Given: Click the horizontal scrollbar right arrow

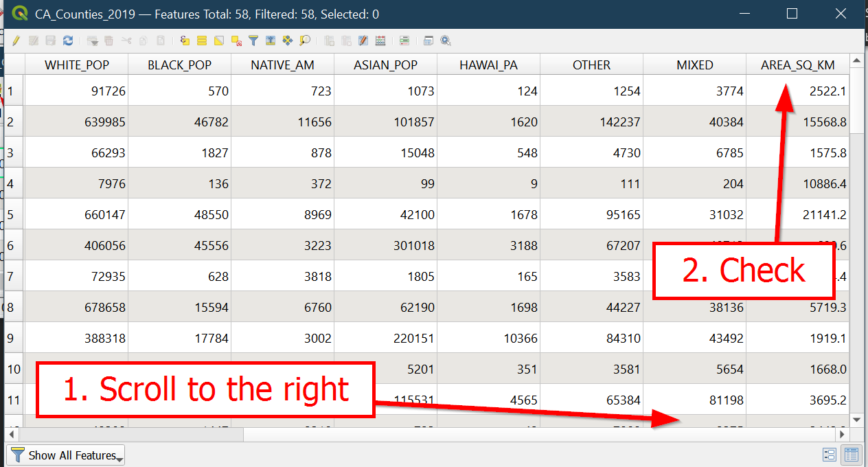Looking at the screenshot, I should [842, 435].
